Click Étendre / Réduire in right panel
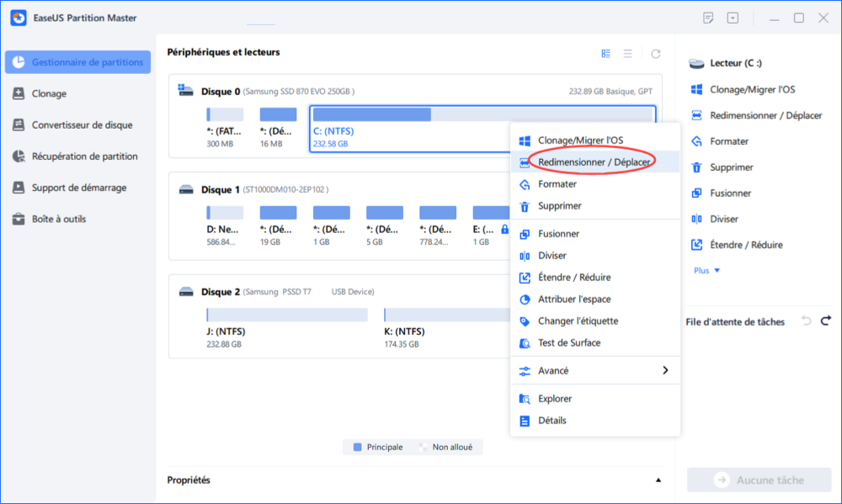This screenshot has height=504, width=842. click(737, 245)
